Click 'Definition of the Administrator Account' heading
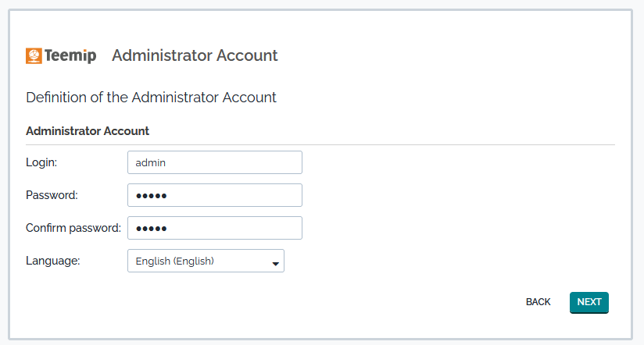Image resolution: width=644 pixels, height=345 pixels. (x=151, y=98)
